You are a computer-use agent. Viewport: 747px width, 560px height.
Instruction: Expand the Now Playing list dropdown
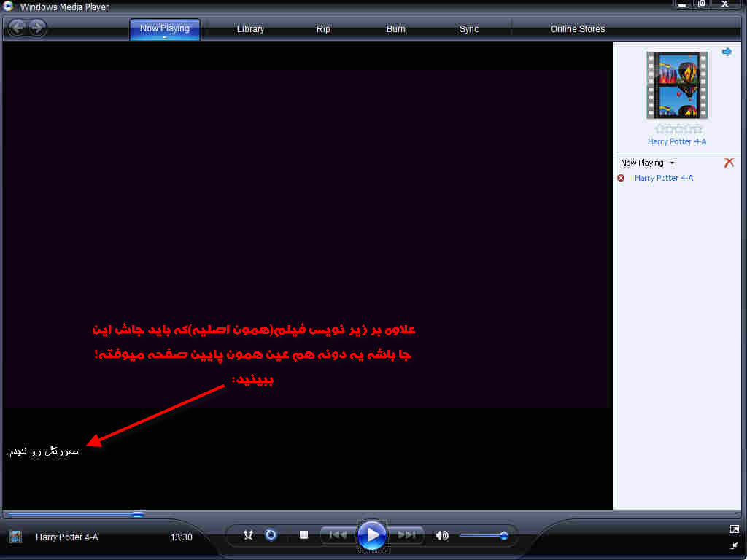click(x=672, y=163)
